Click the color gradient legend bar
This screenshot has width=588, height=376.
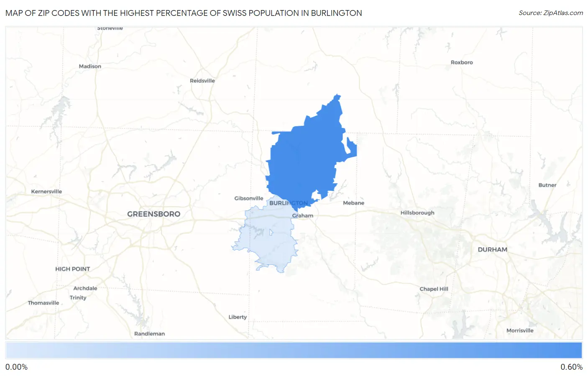(x=294, y=350)
